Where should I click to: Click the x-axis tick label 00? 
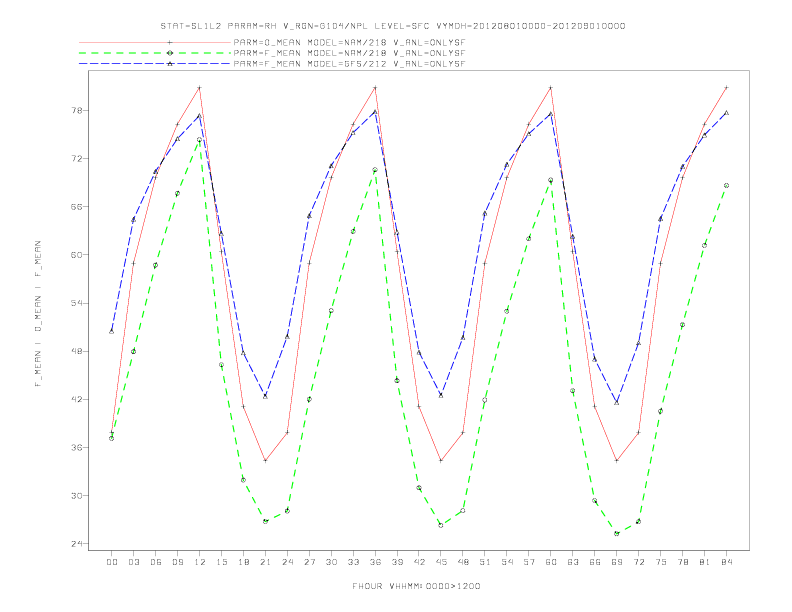(x=112, y=562)
